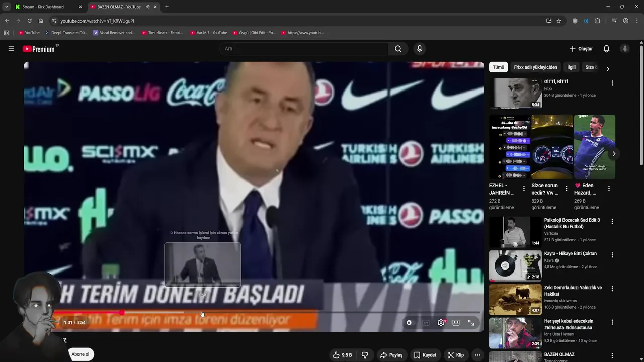Click the search magnifier button
Screen dimensions: 644x362
[398, 49]
